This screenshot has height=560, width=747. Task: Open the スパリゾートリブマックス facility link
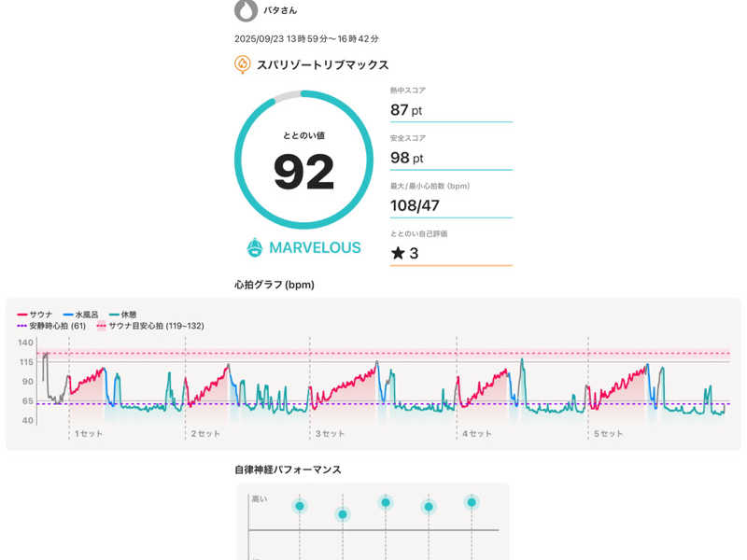tap(322, 65)
